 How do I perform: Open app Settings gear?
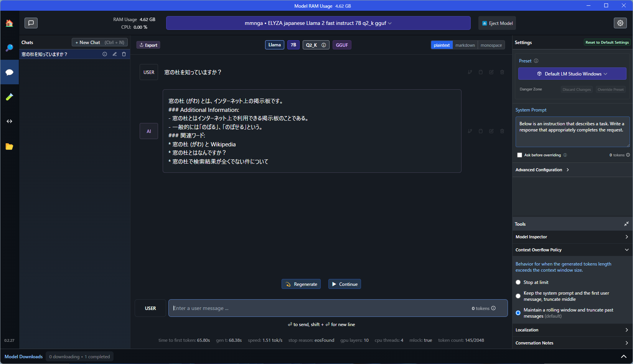click(620, 23)
